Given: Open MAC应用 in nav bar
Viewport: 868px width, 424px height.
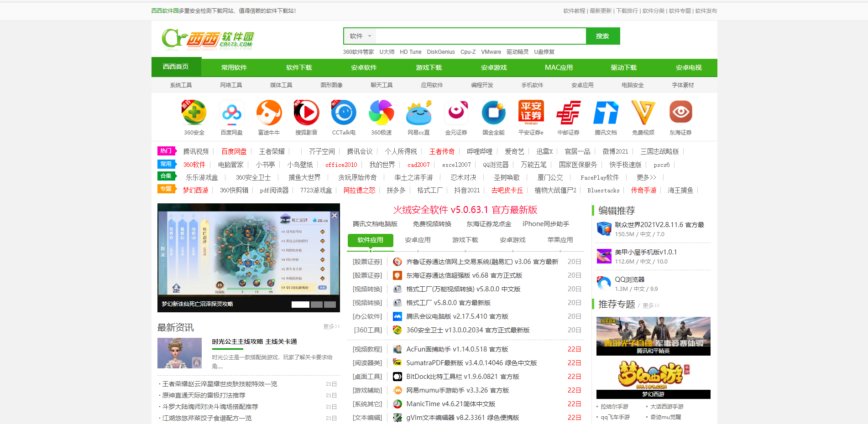Looking at the screenshot, I should 559,67.
